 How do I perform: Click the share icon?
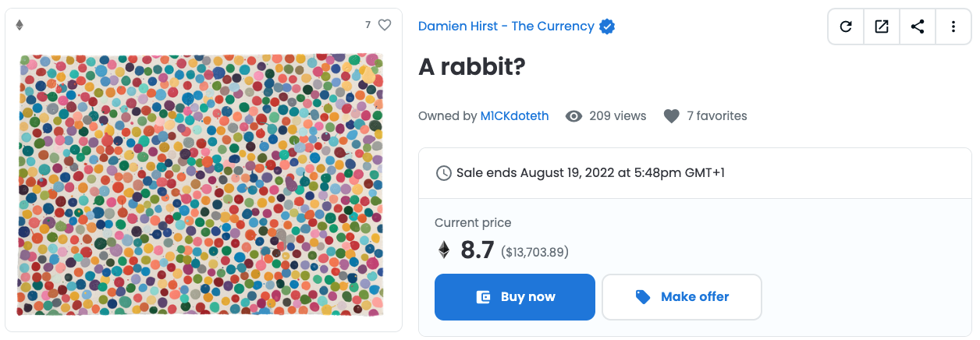click(x=918, y=27)
